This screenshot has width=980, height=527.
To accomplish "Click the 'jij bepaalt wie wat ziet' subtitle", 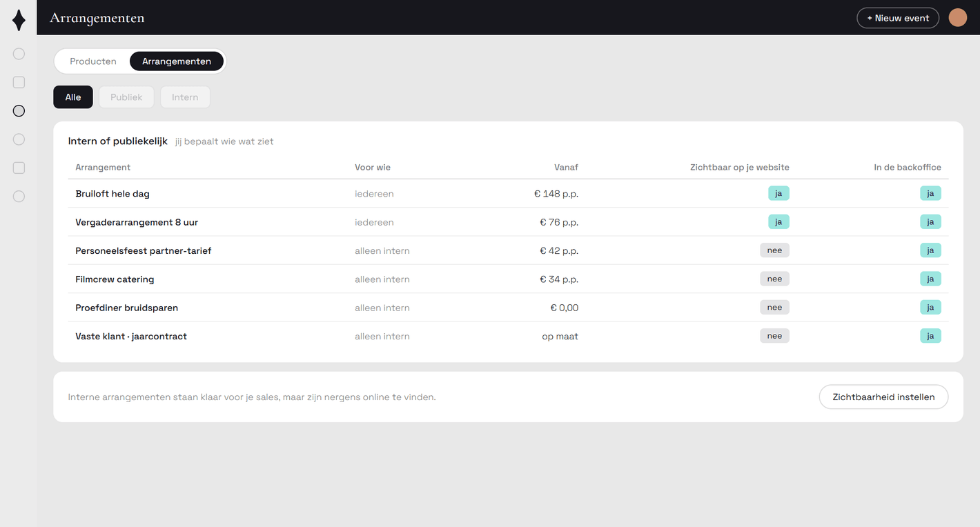I will (224, 141).
